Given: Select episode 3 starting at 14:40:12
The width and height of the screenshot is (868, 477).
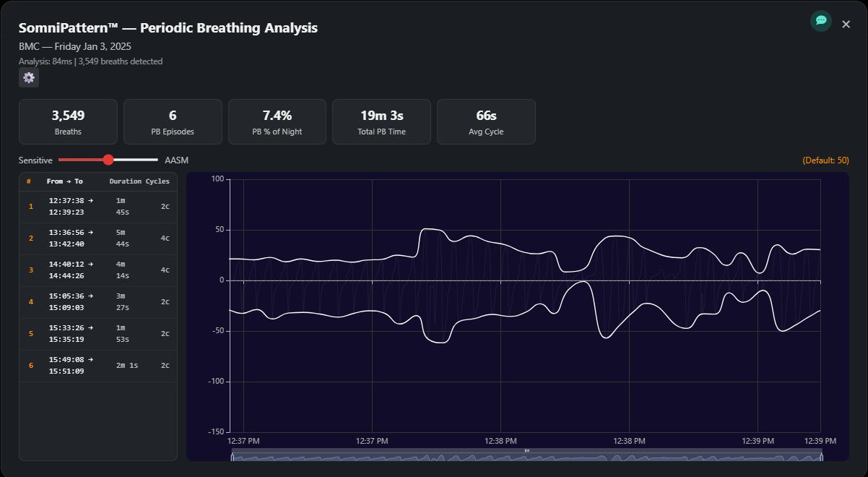Looking at the screenshot, I should coord(97,270).
